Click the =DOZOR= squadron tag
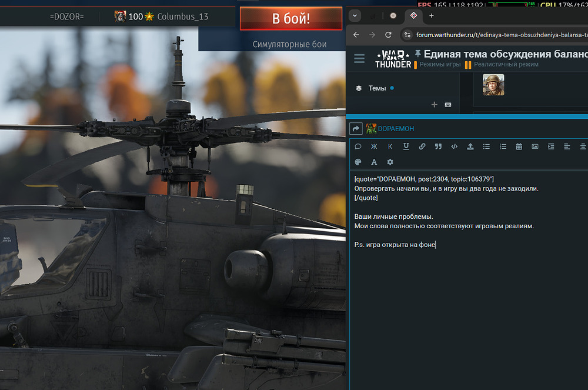The height and width of the screenshot is (390, 588). [67, 16]
